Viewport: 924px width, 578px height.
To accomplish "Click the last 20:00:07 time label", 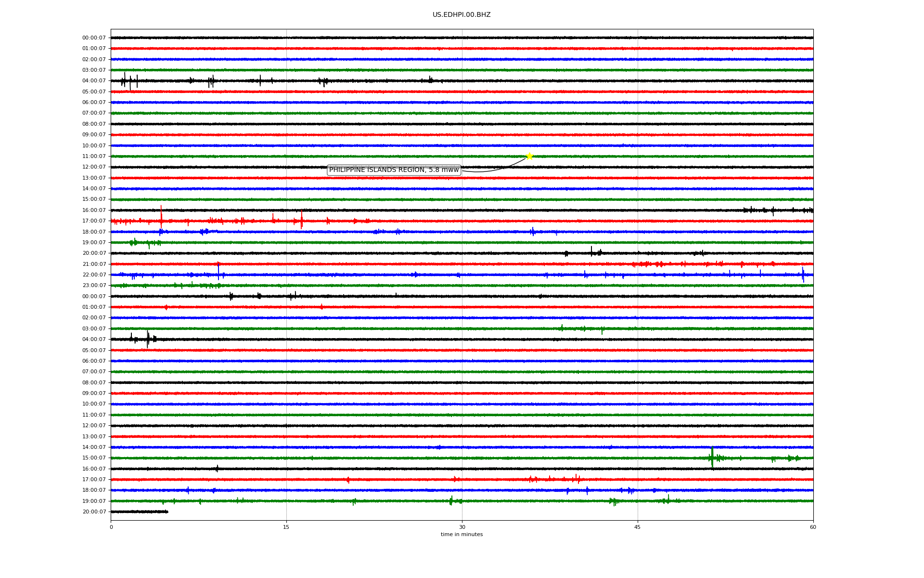I will (94, 512).
